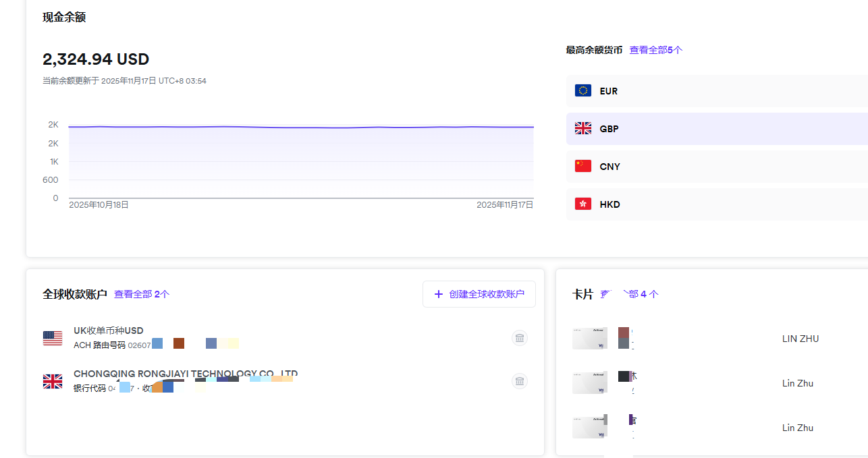The width and height of the screenshot is (868, 458).
Task: Select the CNY flag icon
Action: click(583, 165)
